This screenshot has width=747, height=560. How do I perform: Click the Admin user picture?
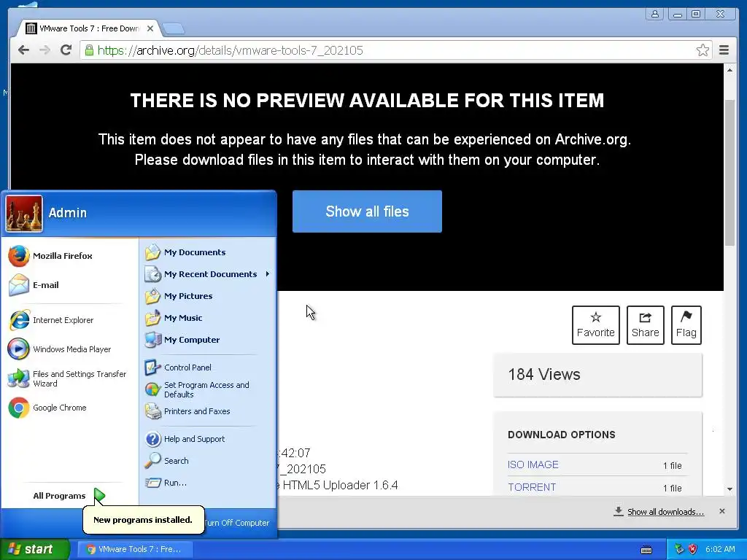[24, 214]
